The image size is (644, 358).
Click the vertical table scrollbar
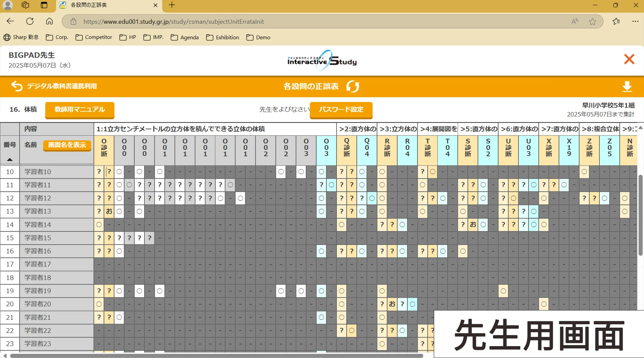click(640, 216)
